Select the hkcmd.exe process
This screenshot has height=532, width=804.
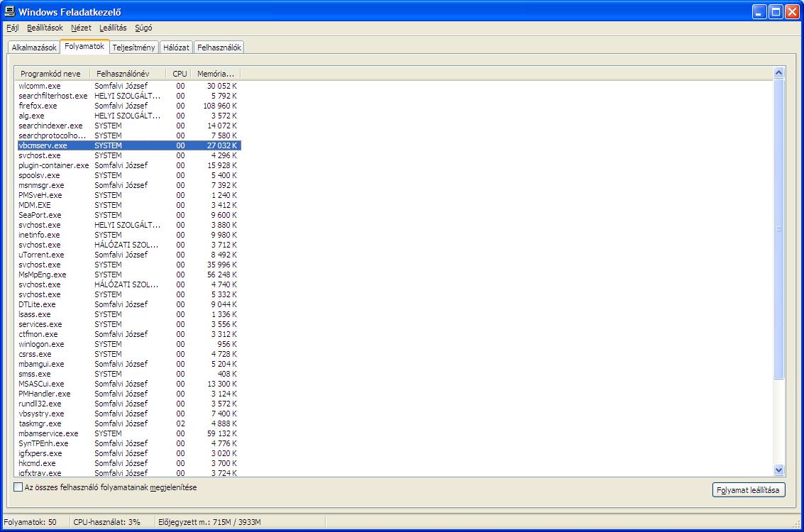128,463
